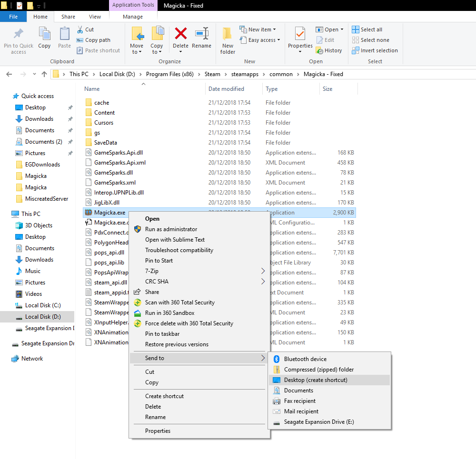Click steamapps in the address breadcrumb
Viewport: 476px width, 459px height.
(245, 74)
